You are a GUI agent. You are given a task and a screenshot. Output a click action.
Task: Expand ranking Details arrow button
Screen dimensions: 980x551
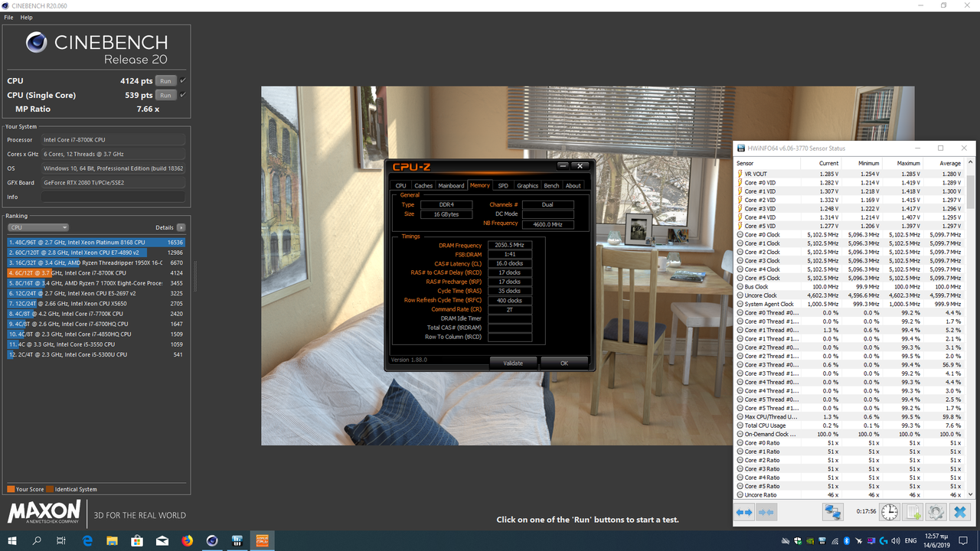pos(181,227)
